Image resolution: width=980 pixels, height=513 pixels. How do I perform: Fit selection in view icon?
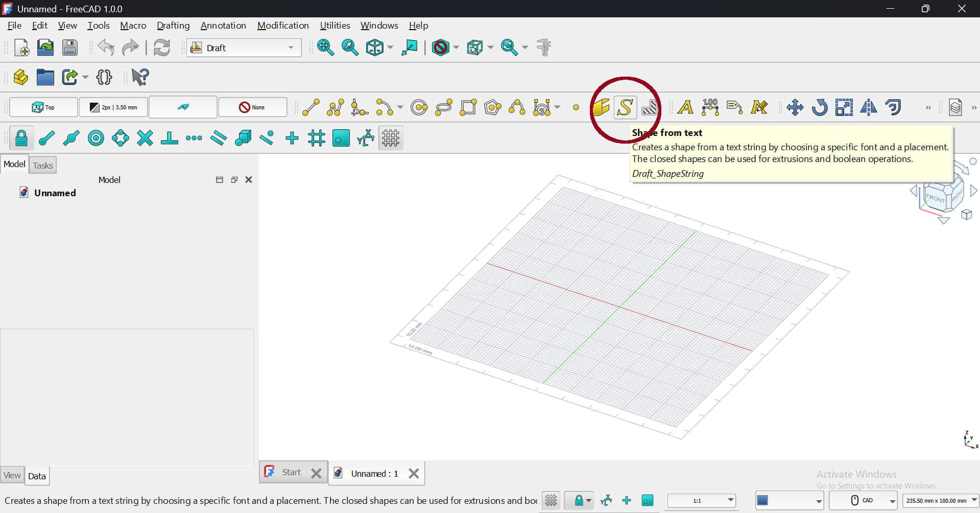350,48
